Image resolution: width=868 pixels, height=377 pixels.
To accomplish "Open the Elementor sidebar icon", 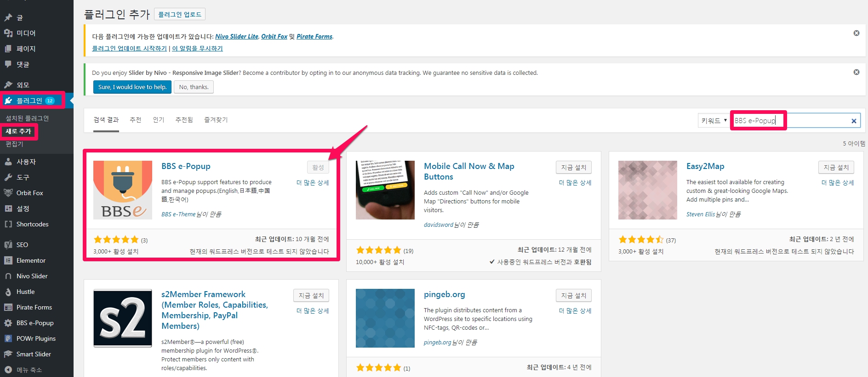I will pyautogui.click(x=8, y=260).
